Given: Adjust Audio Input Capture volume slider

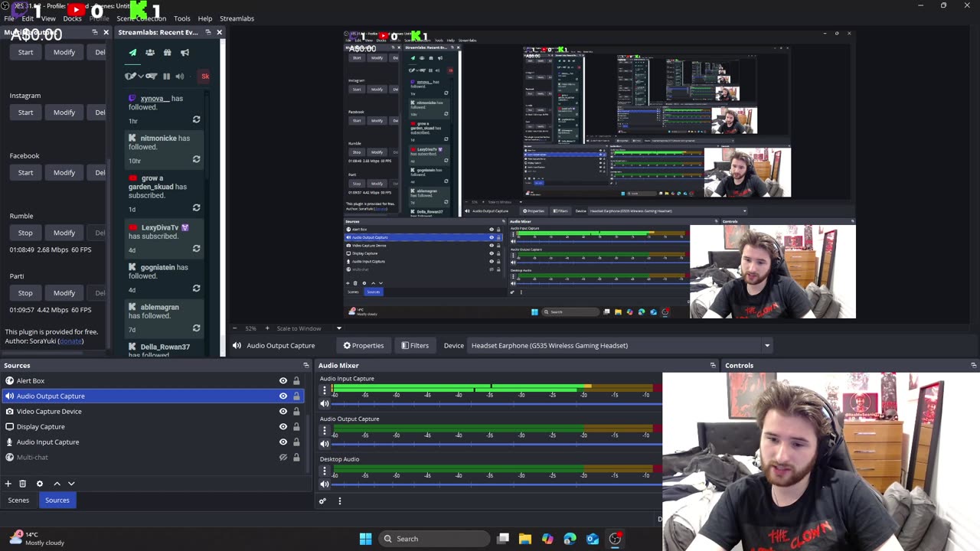Looking at the screenshot, I should point(498,403).
